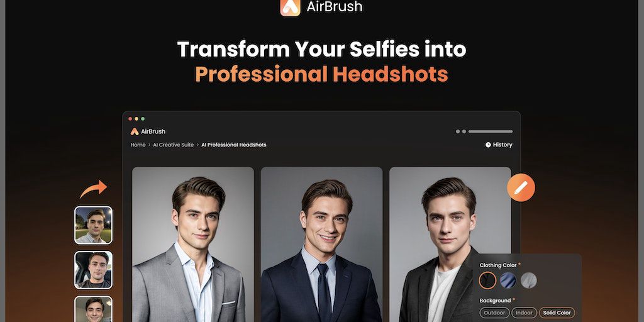Choose the gray clothing color swatch
The height and width of the screenshot is (322, 644).
point(528,280)
